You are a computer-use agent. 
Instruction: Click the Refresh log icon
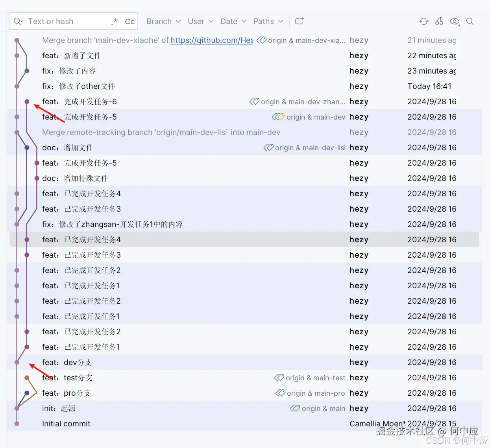coord(424,21)
